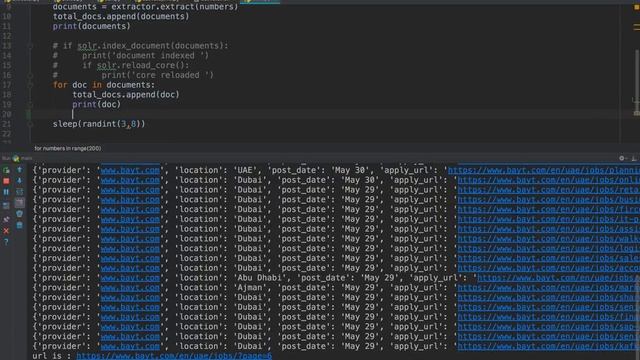The width and height of the screenshot is (640, 360).
Task: Open apply_url link in Dubai May 30 row
Action: tap(549, 180)
